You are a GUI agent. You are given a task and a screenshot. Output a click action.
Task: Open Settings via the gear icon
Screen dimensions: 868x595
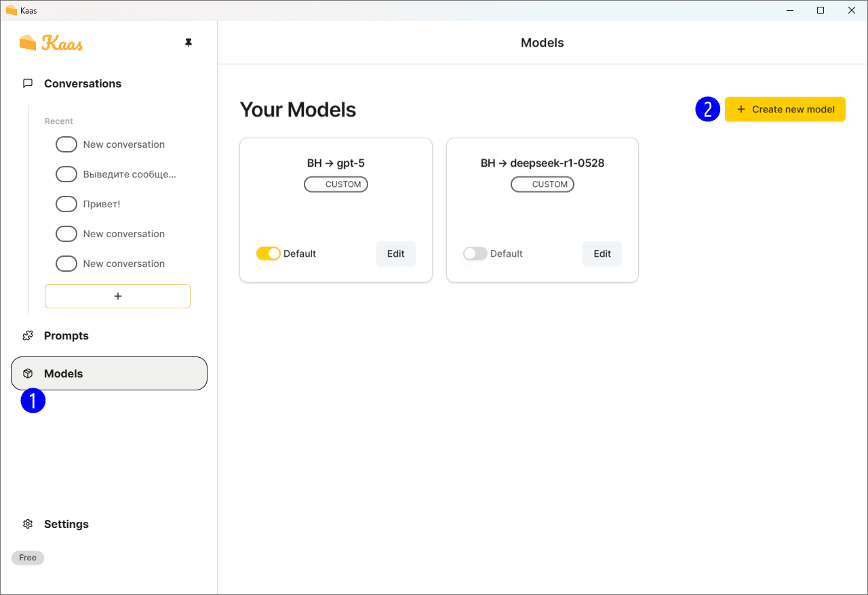pos(27,523)
